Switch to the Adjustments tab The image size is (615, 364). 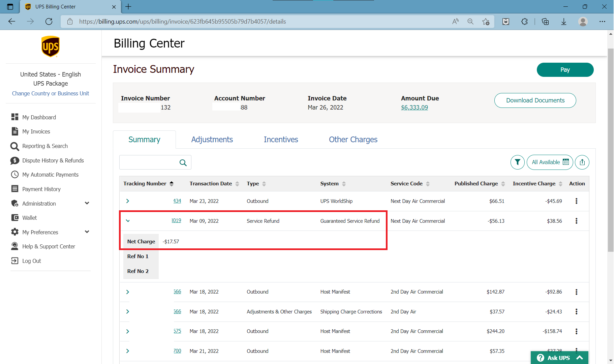(212, 140)
